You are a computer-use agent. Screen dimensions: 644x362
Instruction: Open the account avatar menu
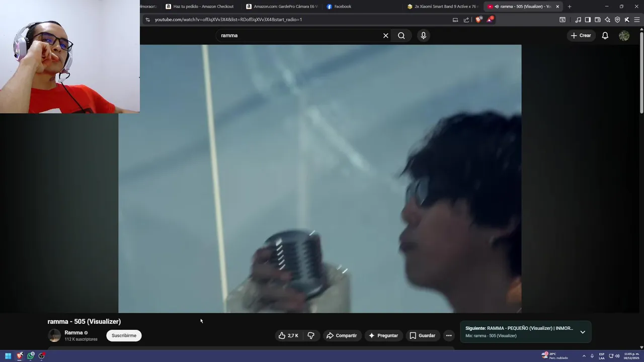tap(624, 36)
